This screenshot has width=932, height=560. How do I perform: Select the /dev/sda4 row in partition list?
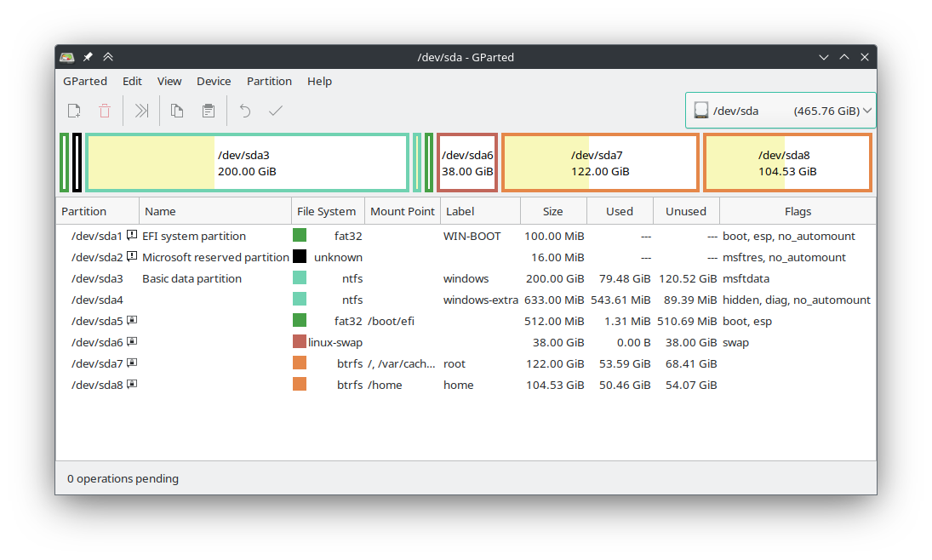click(466, 300)
